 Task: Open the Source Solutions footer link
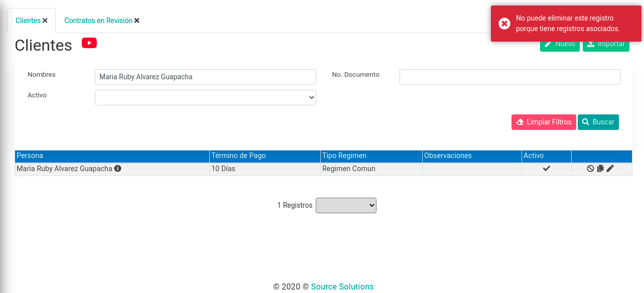tap(342, 287)
